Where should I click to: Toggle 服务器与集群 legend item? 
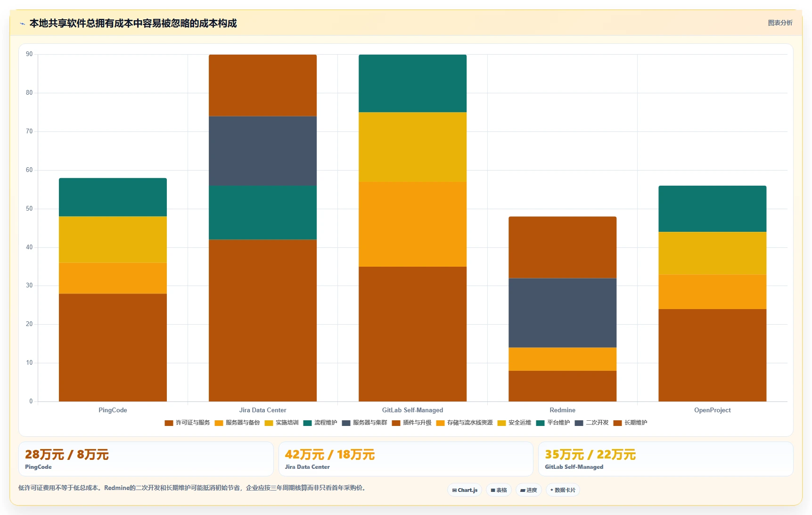364,423
